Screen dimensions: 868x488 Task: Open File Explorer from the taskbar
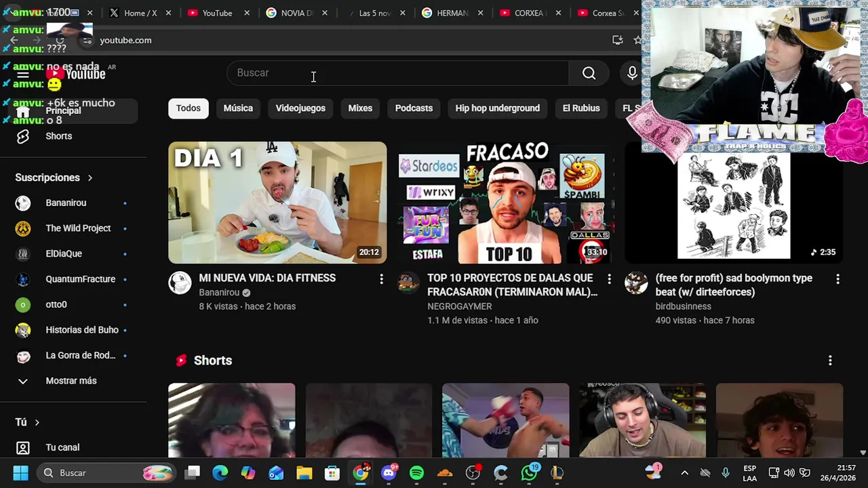pos(304,472)
